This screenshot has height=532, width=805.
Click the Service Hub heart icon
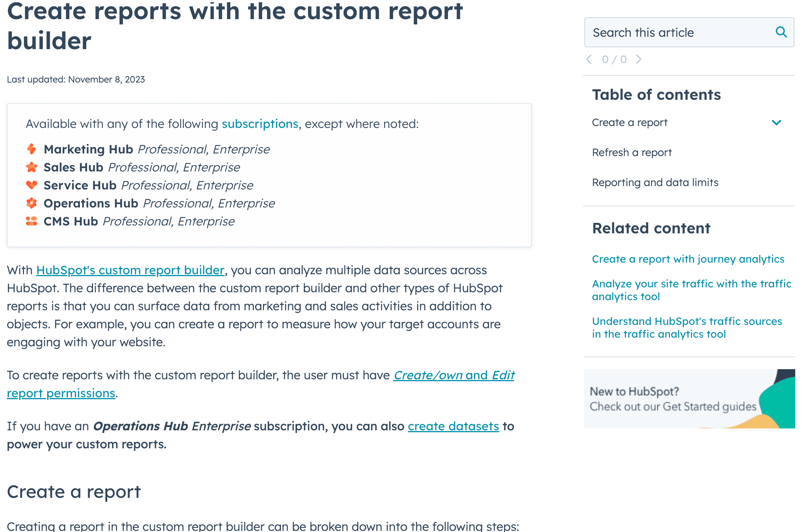coord(32,185)
